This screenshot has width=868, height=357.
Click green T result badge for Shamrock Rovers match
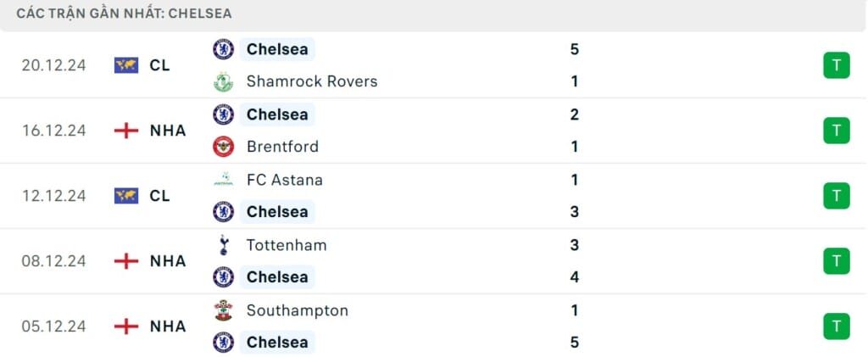point(836,65)
